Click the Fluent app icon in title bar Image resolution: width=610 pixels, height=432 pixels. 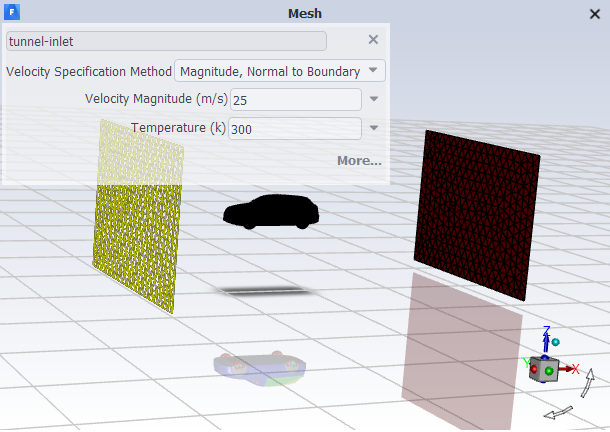pos(12,12)
